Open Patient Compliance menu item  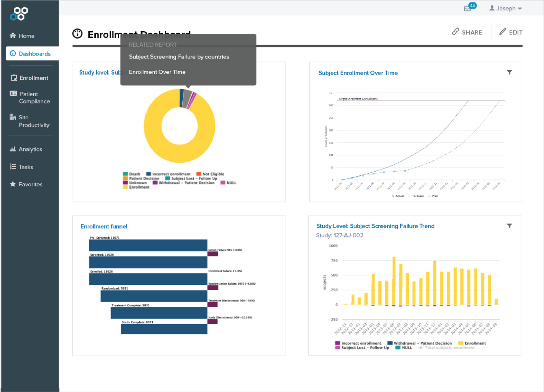(x=35, y=98)
